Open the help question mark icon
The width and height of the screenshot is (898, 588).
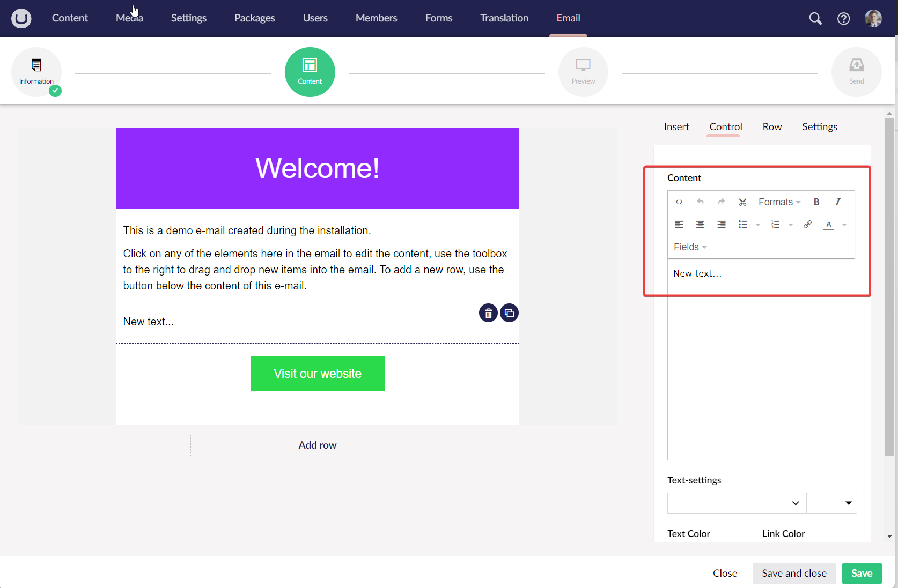click(x=843, y=19)
